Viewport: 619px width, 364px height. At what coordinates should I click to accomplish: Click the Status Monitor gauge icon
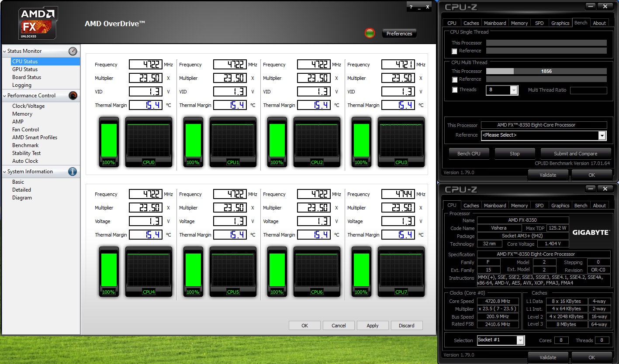(73, 51)
